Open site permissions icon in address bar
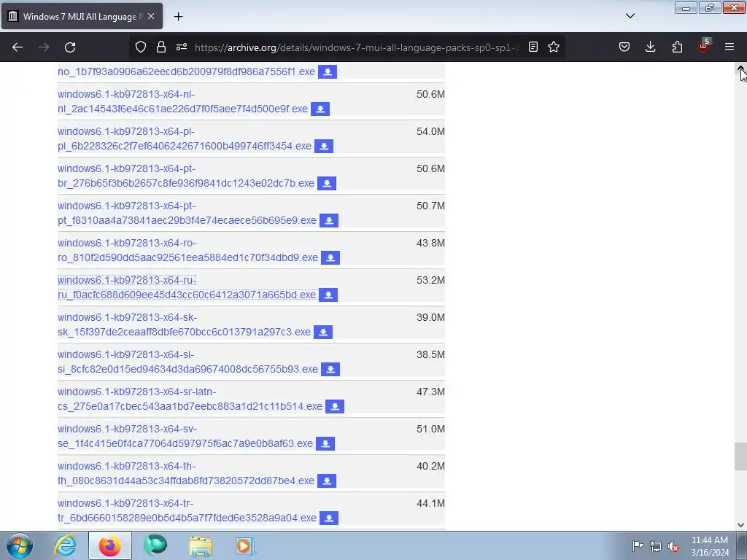The width and height of the screenshot is (747, 560). click(x=182, y=47)
